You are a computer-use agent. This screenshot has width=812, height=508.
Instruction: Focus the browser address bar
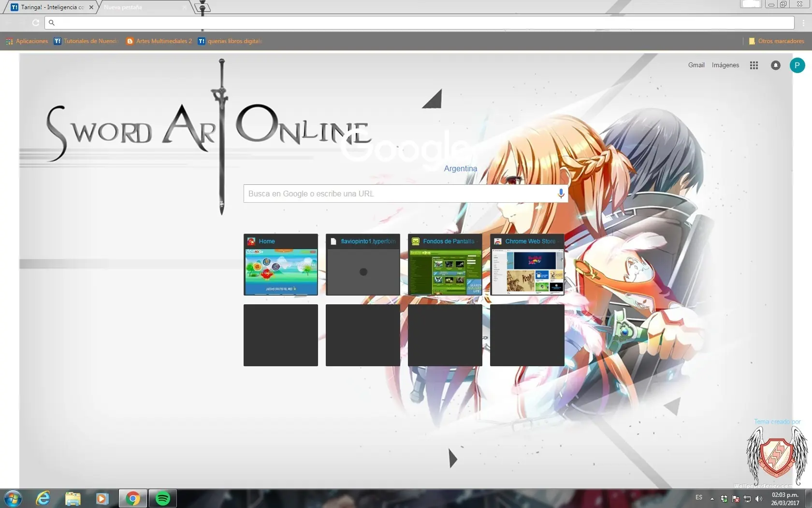[x=420, y=23]
